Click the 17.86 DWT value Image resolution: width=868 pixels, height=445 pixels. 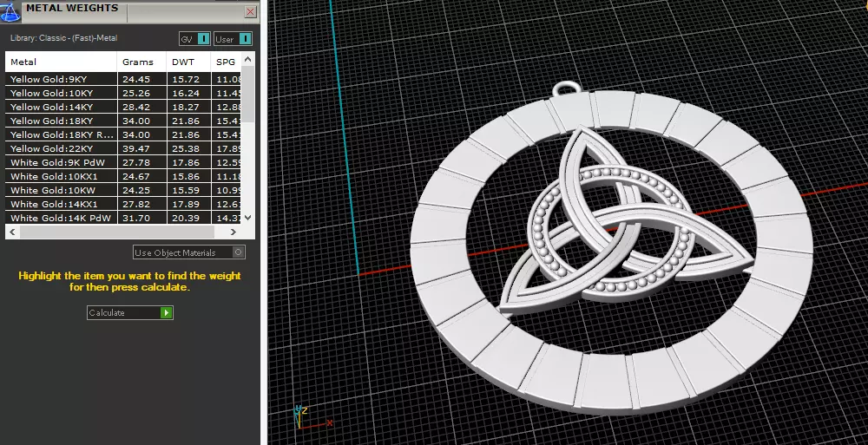(x=186, y=162)
